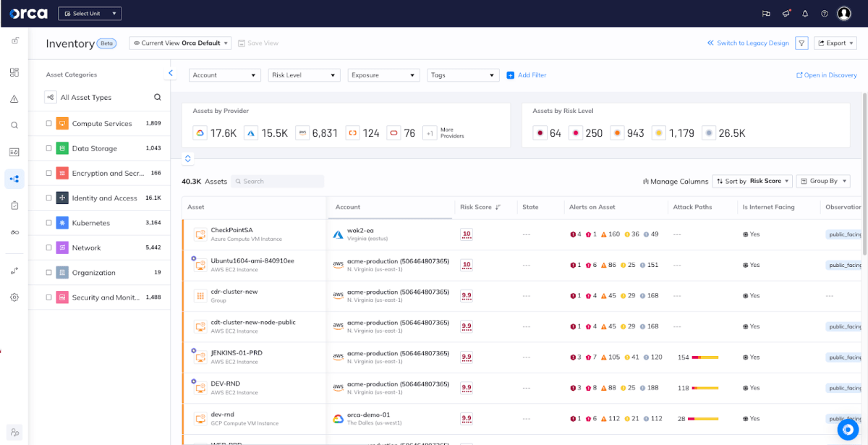Check the Security and Monitoring checkbox

48,297
